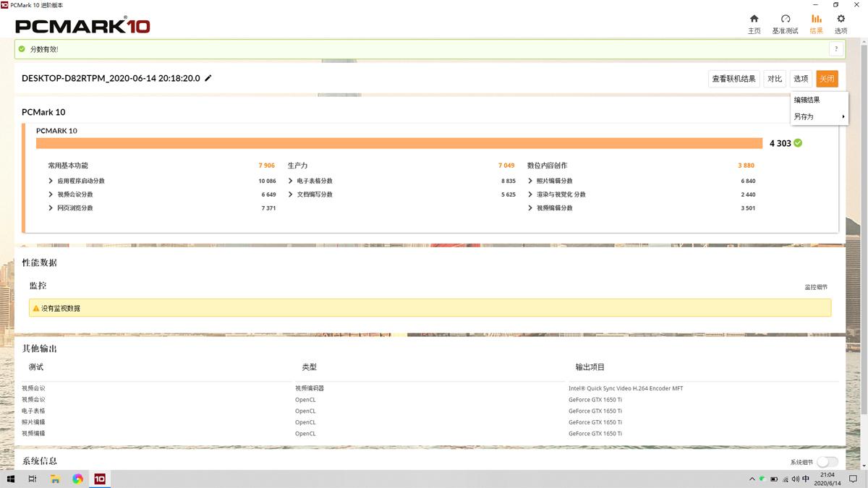The height and width of the screenshot is (488, 868).
Task: Click the green tray icon
Action: click(x=762, y=479)
